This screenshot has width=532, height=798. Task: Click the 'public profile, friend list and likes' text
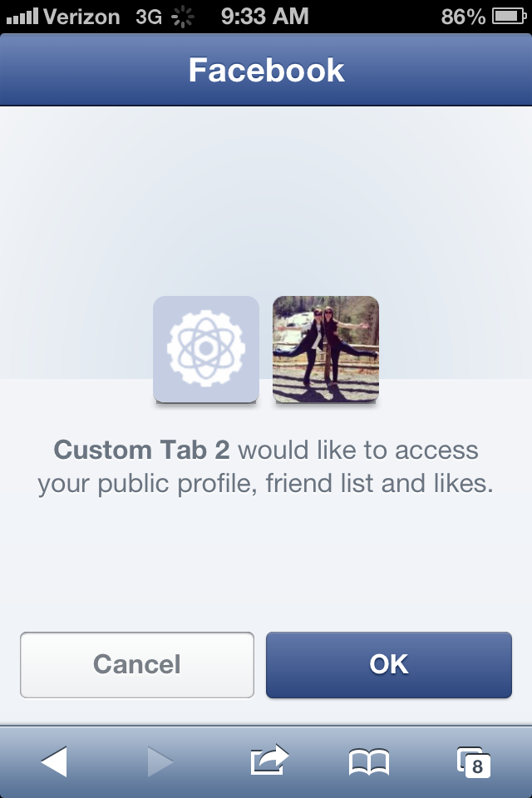coord(295,484)
